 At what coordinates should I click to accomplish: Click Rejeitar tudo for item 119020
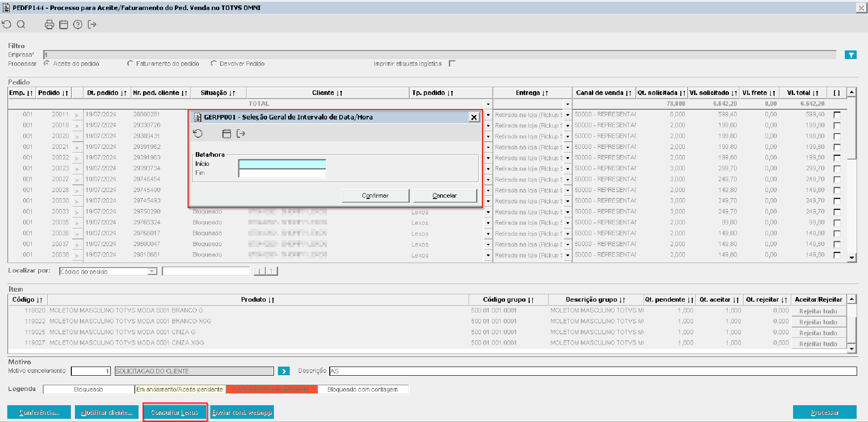click(818, 311)
